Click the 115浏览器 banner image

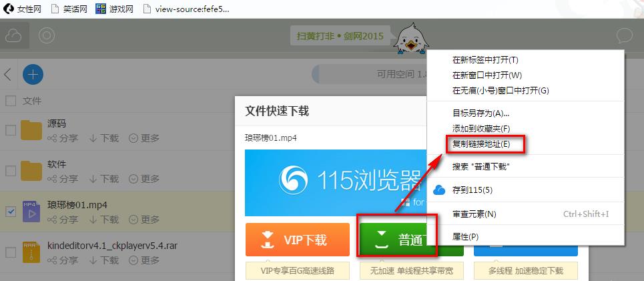click(336, 182)
